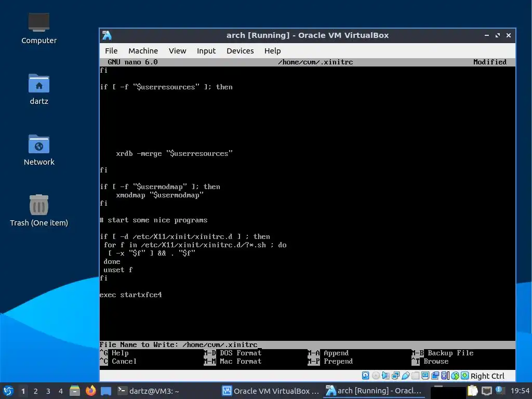This screenshot has width=532, height=399.
Task: Click the audio speaker icon in VirtualBox status bar
Action: coord(385,376)
